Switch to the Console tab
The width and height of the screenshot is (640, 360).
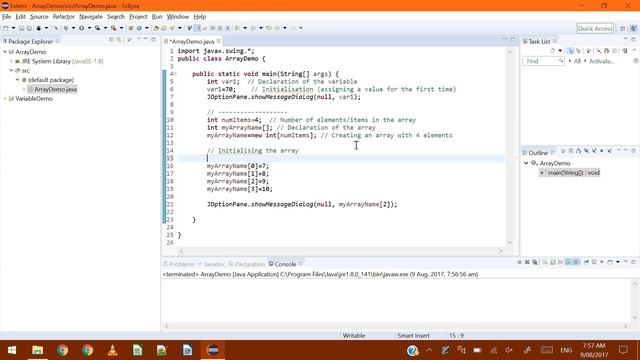tap(285, 264)
